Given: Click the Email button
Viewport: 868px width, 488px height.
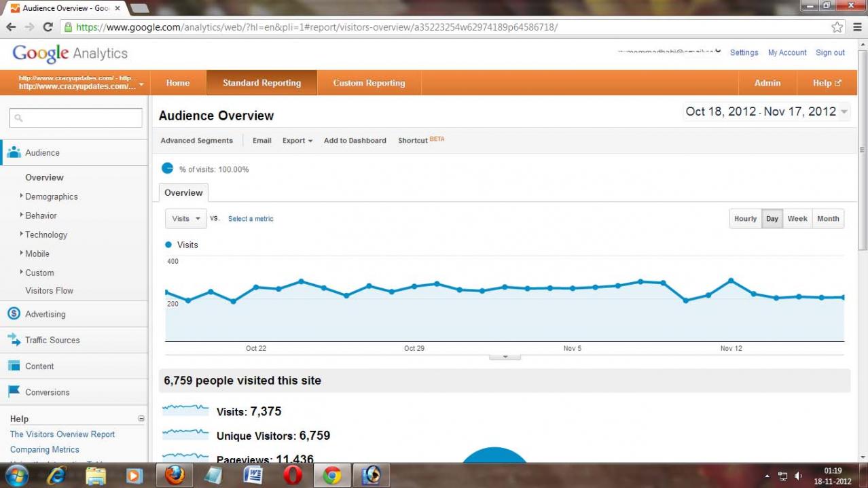Looking at the screenshot, I should pyautogui.click(x=261, y=141).
